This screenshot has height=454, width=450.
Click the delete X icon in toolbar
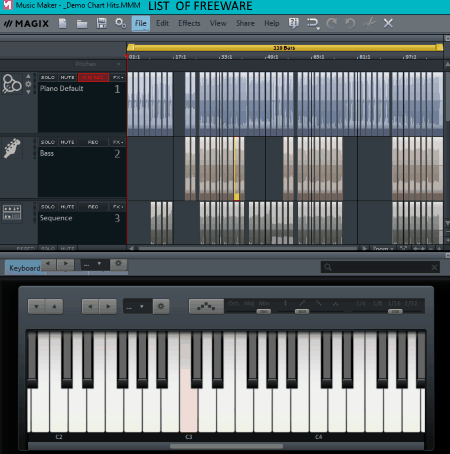click(x=388, y=23)
